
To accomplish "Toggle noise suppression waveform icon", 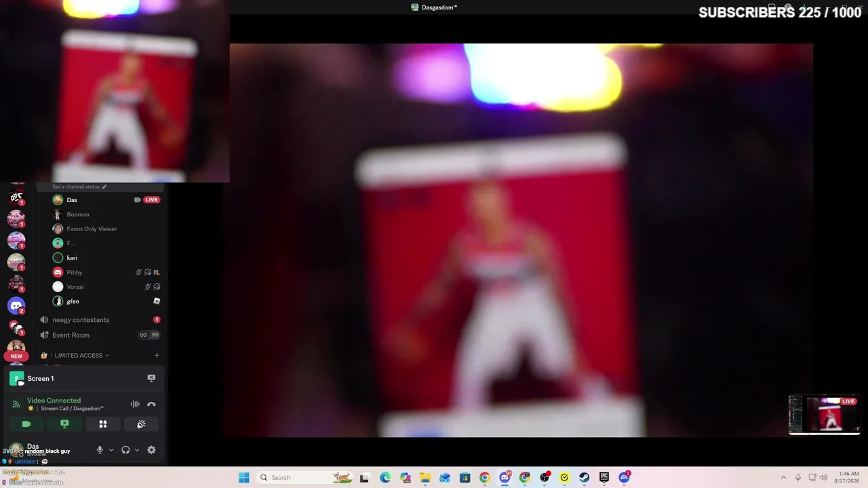I will point(135,405).
